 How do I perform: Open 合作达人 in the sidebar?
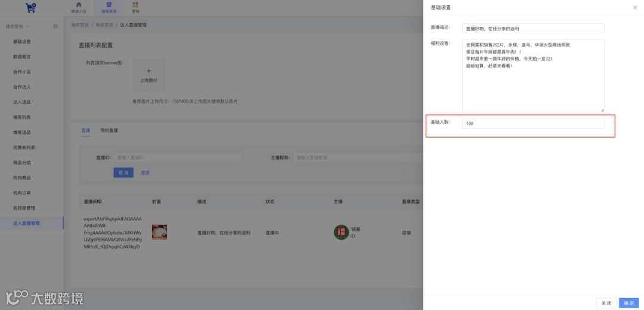(22, 87)
